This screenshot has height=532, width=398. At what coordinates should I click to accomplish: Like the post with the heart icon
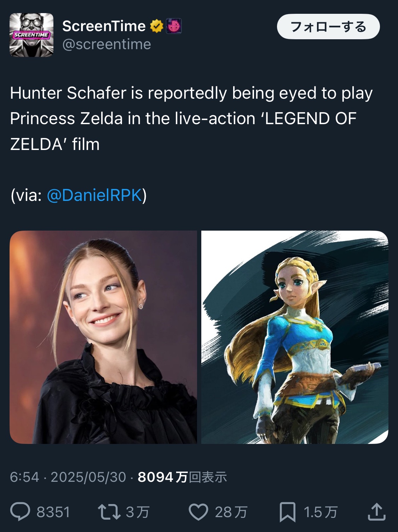pyautogui.click(x=198, y=512)
